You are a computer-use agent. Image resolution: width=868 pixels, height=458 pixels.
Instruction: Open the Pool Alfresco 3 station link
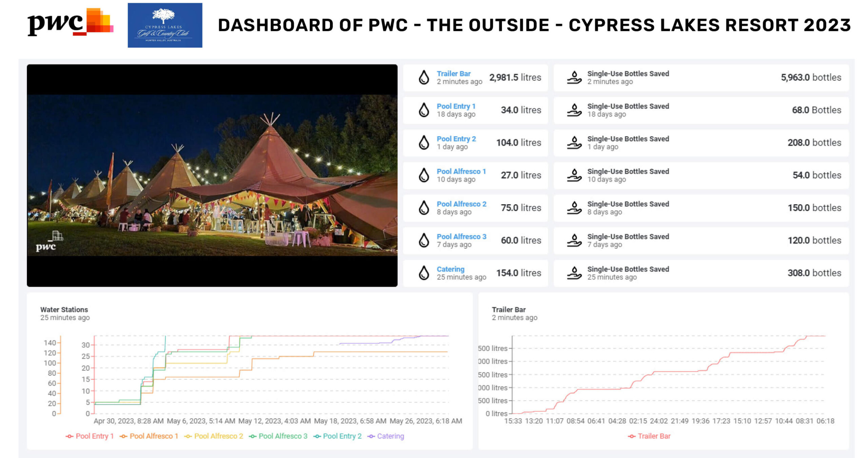(x=461, y=236)
